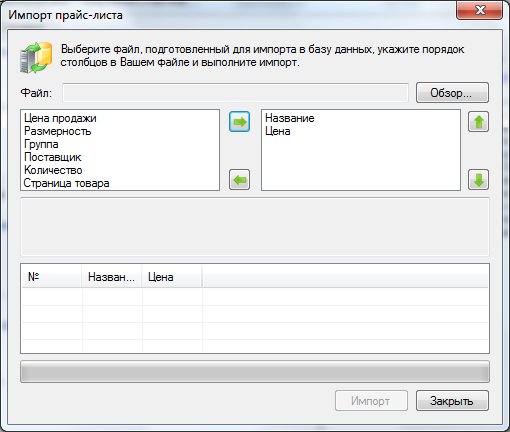The image size is (510, 432).
Task: Select Группа list item
Action: tap(41, 144)
